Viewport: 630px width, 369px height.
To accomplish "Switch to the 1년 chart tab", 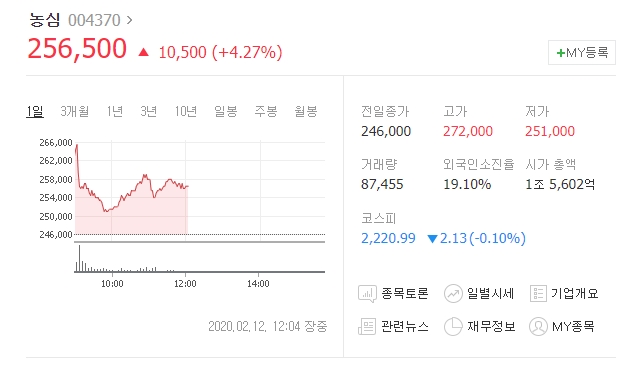I will click(x=115, y=111).
